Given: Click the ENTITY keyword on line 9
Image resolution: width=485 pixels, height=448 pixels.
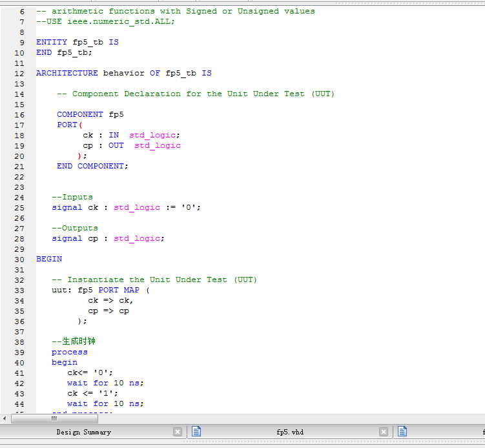Looking at the screenshot, I should pos(52,42).
